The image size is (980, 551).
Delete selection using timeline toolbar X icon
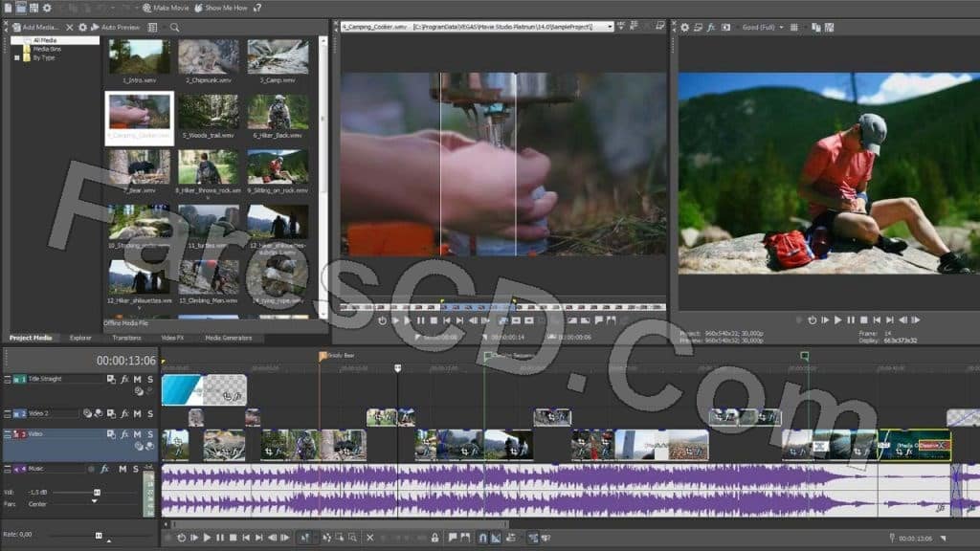click(370, 538)
